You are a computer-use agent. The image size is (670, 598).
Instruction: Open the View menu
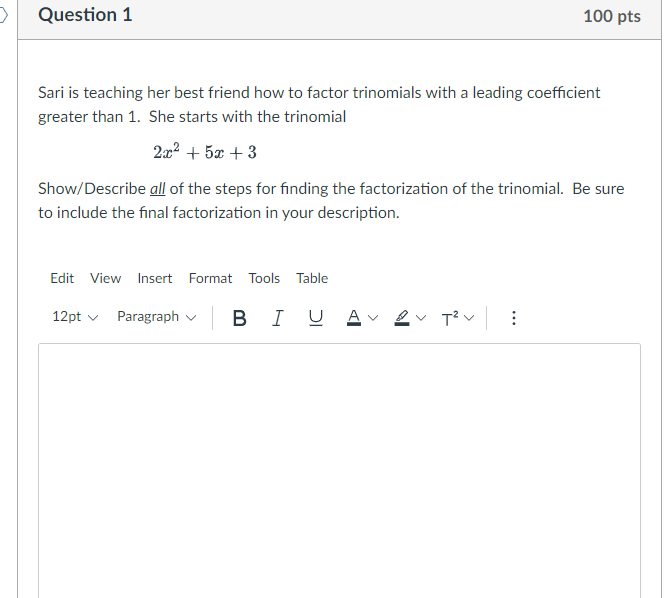[106, 278]
